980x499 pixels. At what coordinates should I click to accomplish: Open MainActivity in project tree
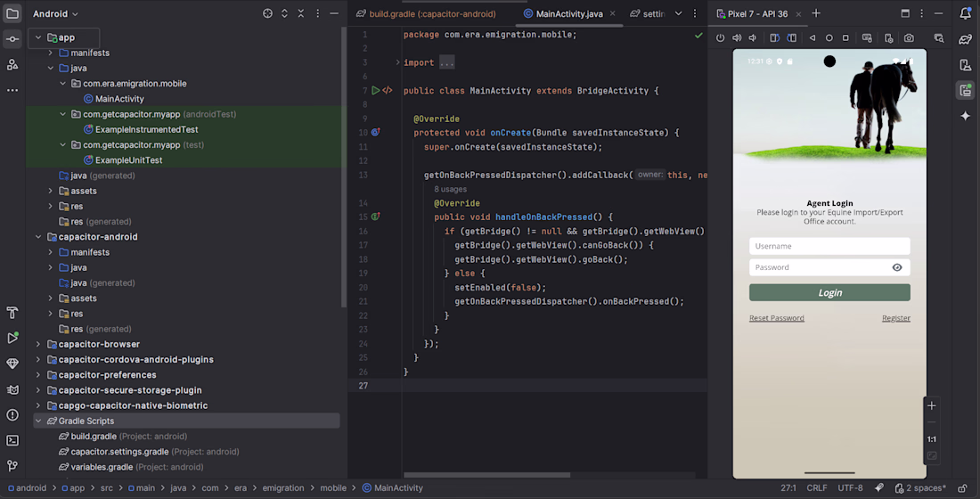(119, 99)
